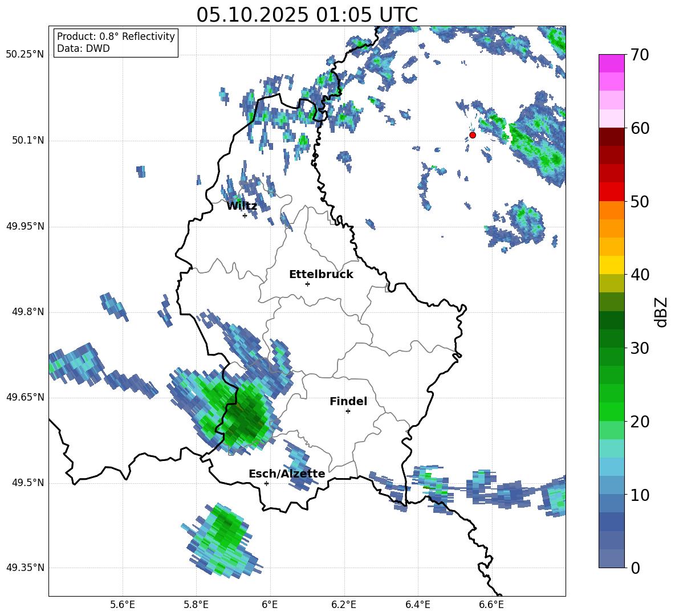The width and height of the screenshot is (675, 616).
Task: Click the Esch/Alzette city label
Action: 287,474
